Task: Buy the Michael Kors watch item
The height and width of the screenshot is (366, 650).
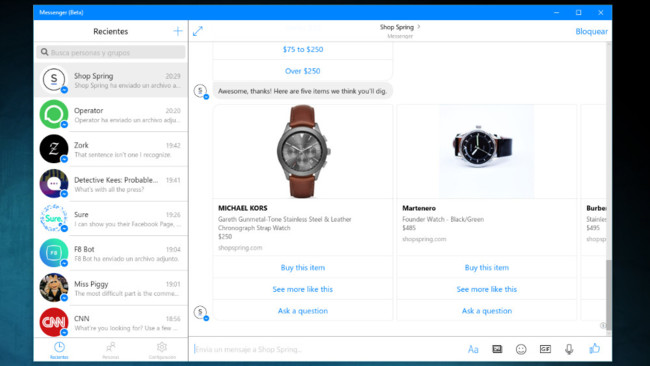Action: 303,268
